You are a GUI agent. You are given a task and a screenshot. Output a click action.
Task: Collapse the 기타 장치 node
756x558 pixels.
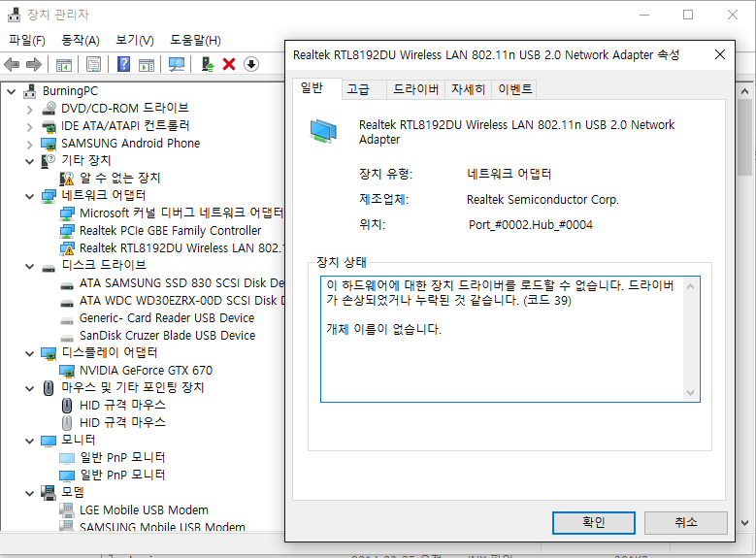click(x=30, y=161)
